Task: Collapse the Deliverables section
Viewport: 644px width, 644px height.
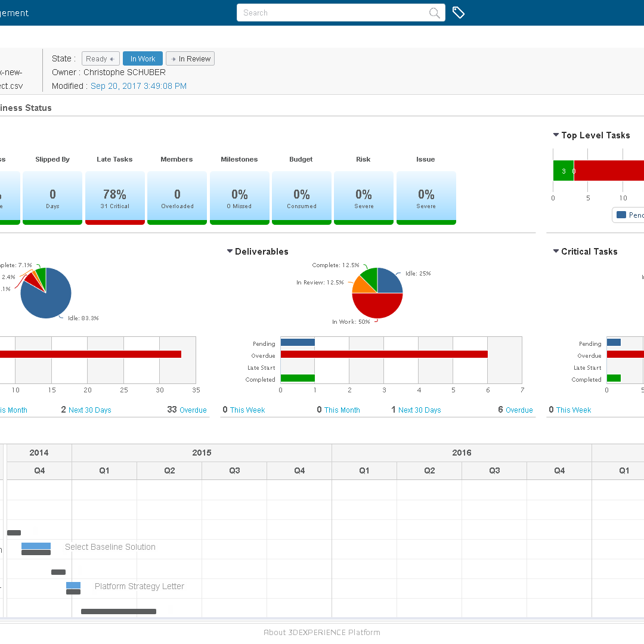Action: 230,252
